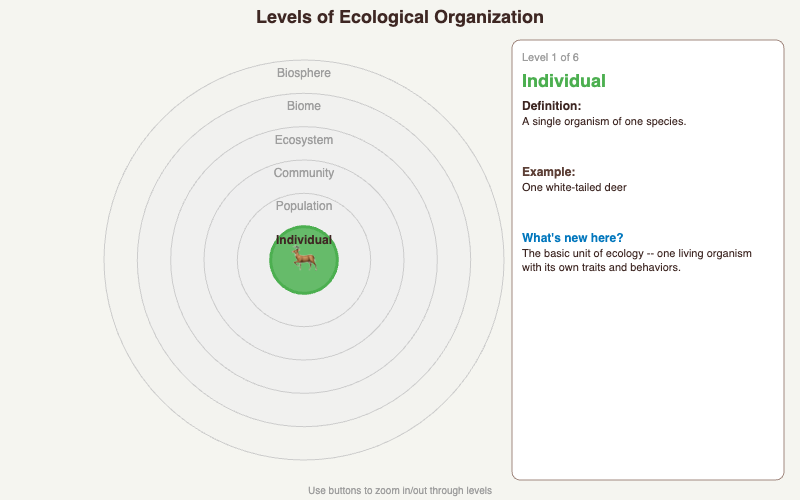Click the 'Levels of Ecological Organization' title
Screen dimensions: 800x502
click(400, 17)
